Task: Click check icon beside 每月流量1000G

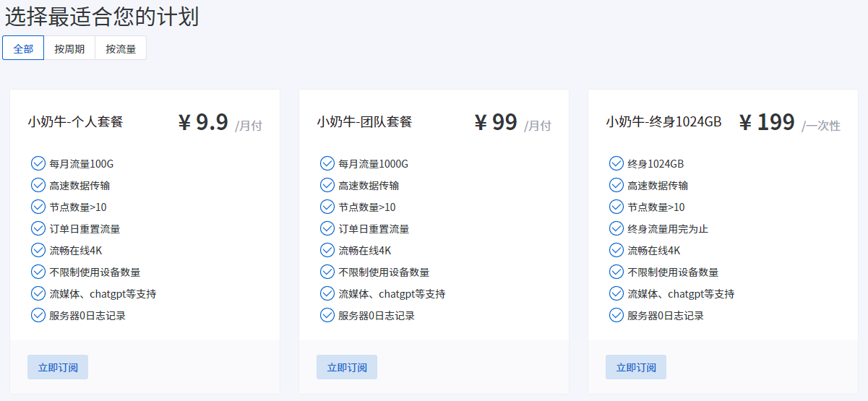Action: 327,163
